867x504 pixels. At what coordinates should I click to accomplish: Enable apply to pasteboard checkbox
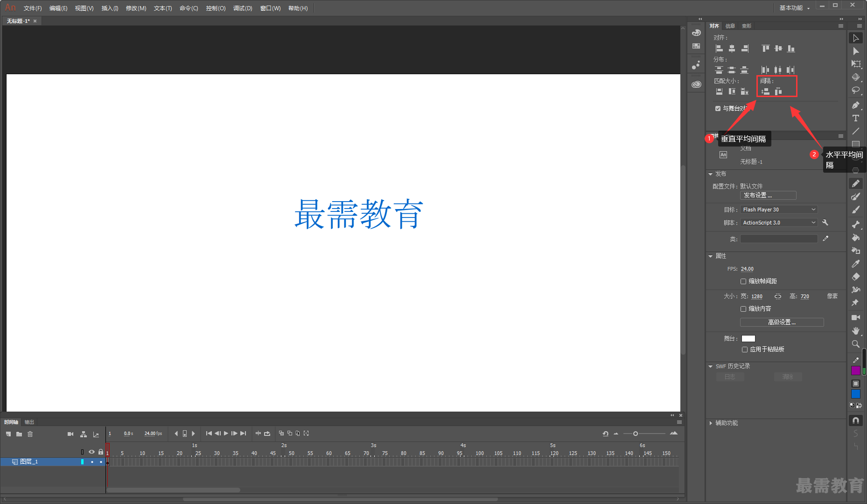coord(745,350)
